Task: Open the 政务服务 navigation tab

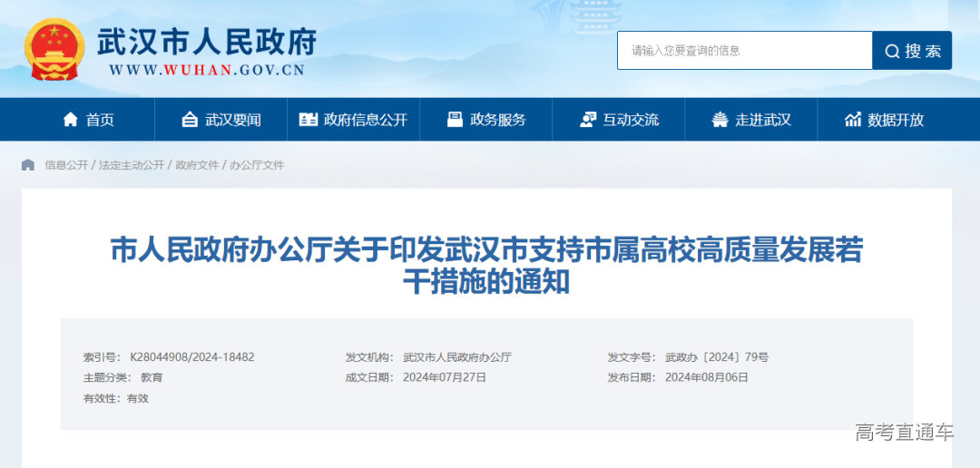Action: pos(486,120)
